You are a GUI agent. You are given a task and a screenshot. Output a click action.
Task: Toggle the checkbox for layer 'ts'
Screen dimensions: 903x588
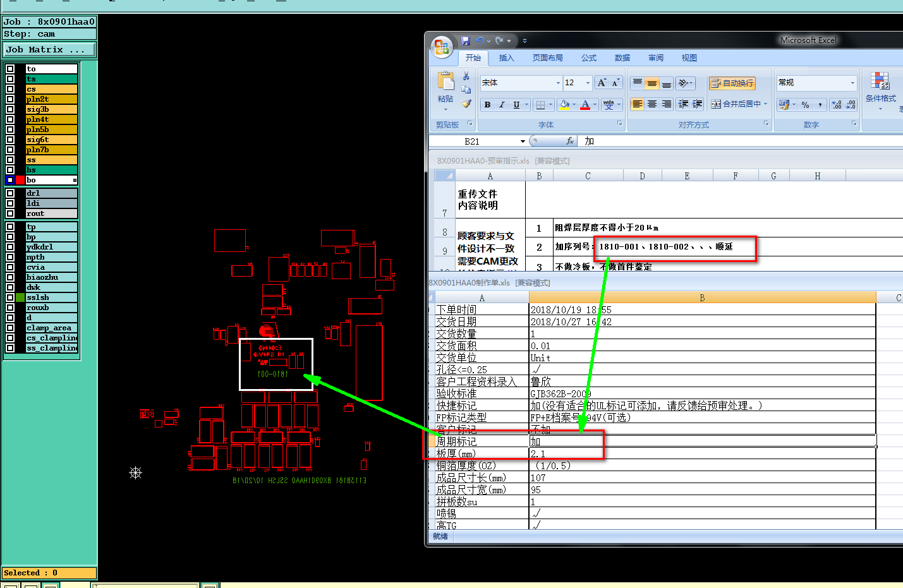(x=10, y=79)
